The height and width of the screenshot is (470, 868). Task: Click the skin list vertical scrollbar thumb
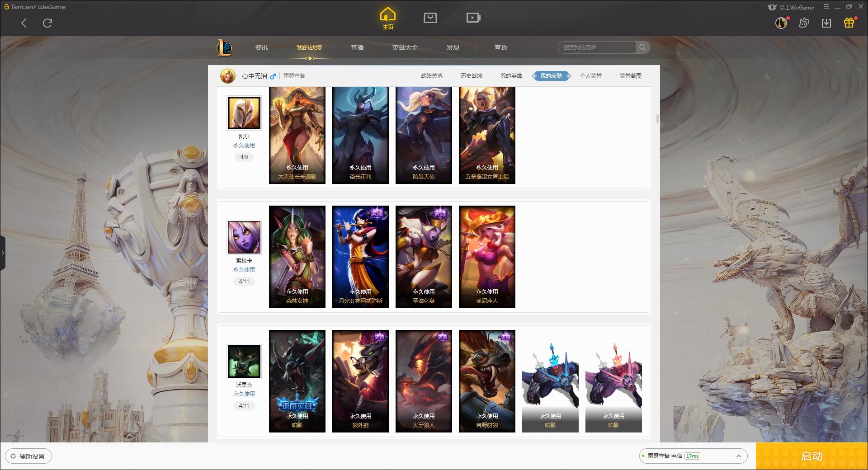click(x=657, y=119)
